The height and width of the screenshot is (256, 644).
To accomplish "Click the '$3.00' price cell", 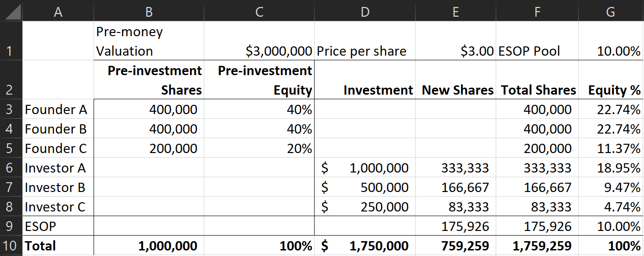I will point(456,41).
